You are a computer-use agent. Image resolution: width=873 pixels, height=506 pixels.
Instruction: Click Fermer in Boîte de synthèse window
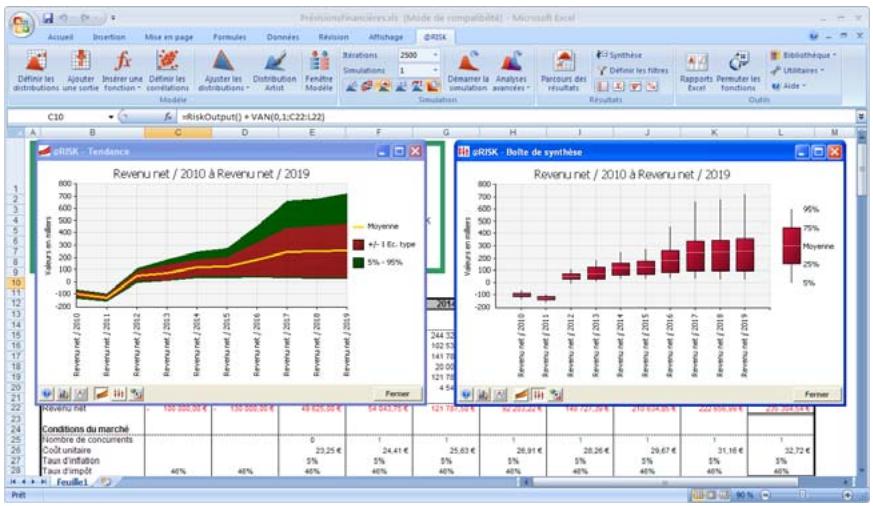[815, 394]
